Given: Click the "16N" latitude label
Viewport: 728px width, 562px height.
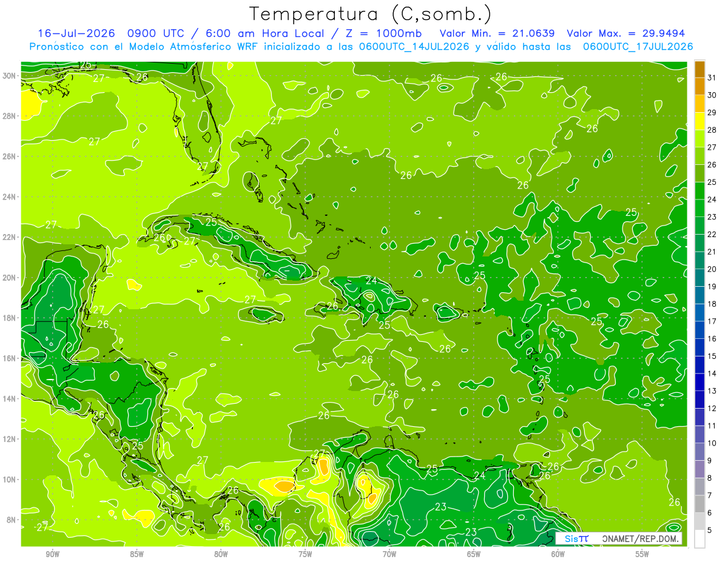Looking at the screenshot, I should 10,358.
